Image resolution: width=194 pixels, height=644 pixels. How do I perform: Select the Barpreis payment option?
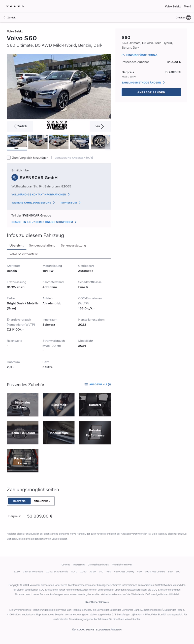tap(19, 501)
